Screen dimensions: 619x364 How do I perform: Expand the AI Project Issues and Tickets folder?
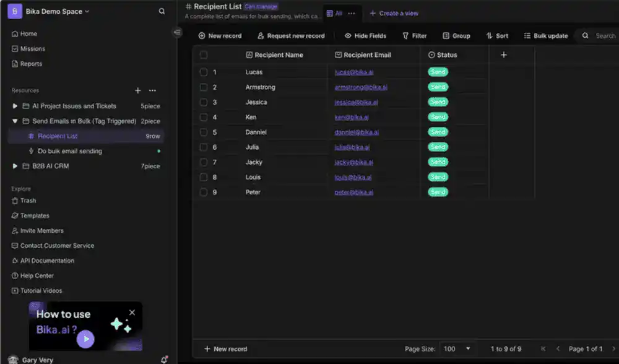click(15, 106)
